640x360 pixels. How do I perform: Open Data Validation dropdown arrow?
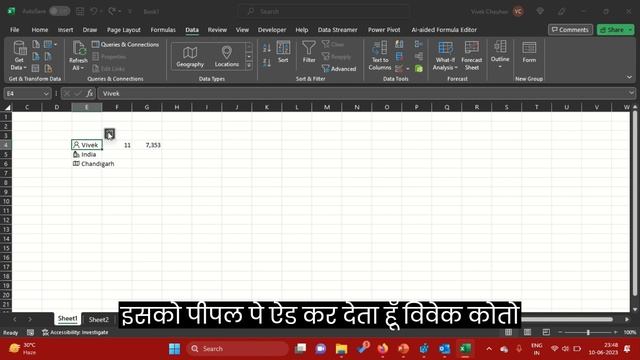click(x=408, y=69)
